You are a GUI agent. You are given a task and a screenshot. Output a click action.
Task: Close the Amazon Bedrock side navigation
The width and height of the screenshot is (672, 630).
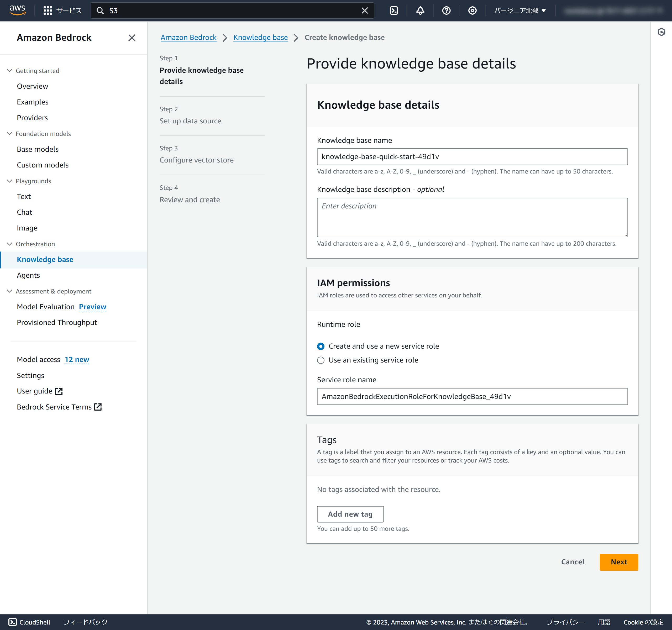click(132, 38)
